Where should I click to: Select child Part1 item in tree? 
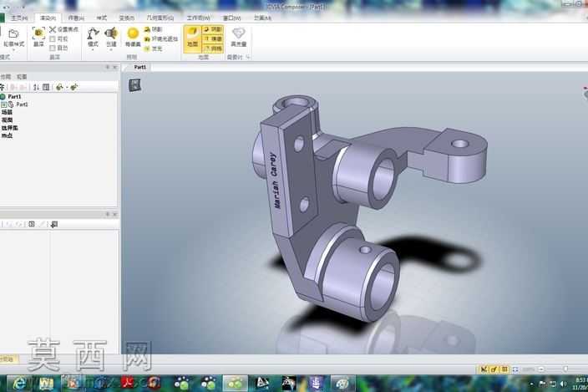(x=22, y=104)
